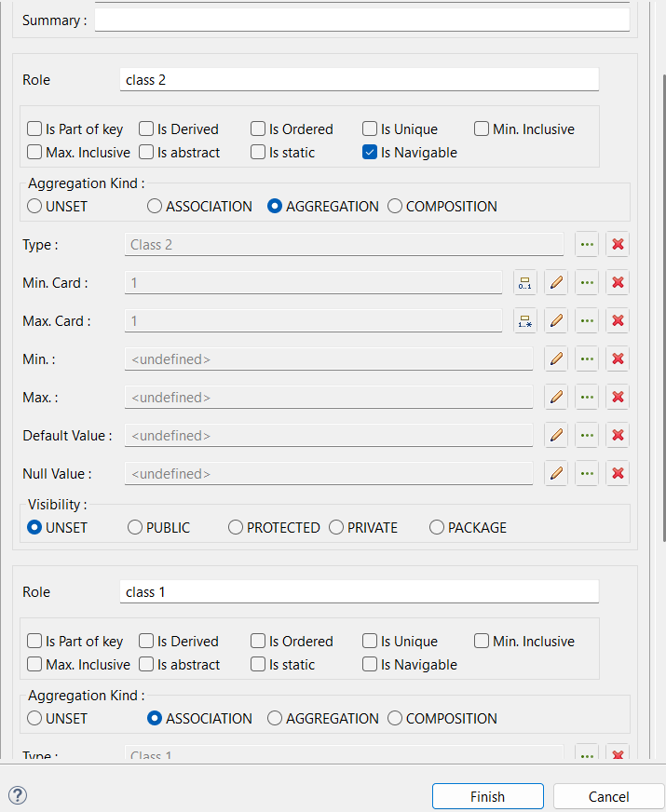This screenshot has width=666, height=812.
Task: Choose AGGREGATION kind for class 1 role
Action: click(x=275, y=719)
